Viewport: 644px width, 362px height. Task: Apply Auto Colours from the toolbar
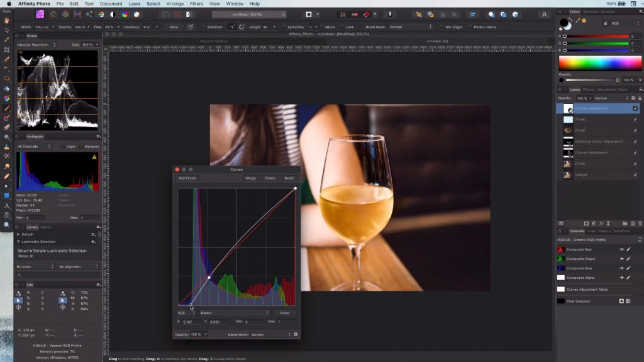[125, 14]
